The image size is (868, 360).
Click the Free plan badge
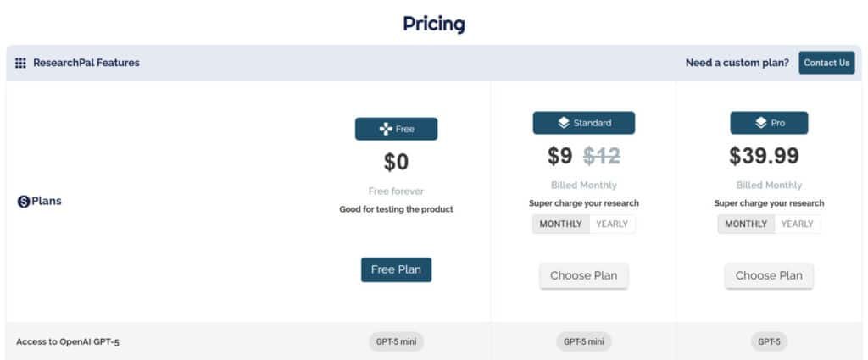396,129
